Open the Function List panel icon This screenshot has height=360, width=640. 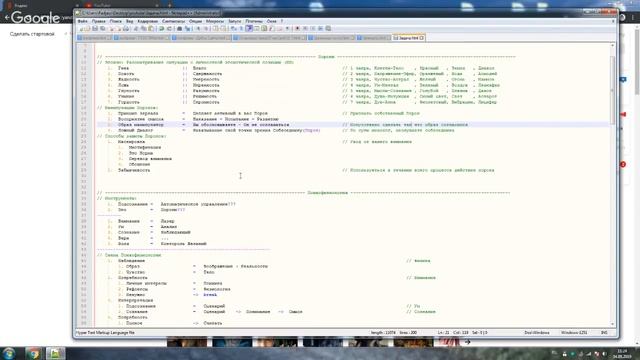tap(271, 29)
